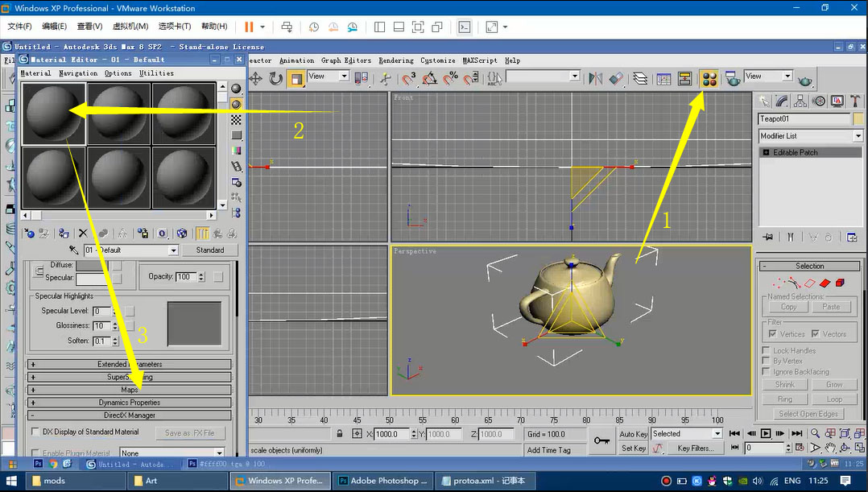868x492 pixels.
Task: Select the second material sample sphere slot
Action: pyautogui.click(x=118, y=114)
